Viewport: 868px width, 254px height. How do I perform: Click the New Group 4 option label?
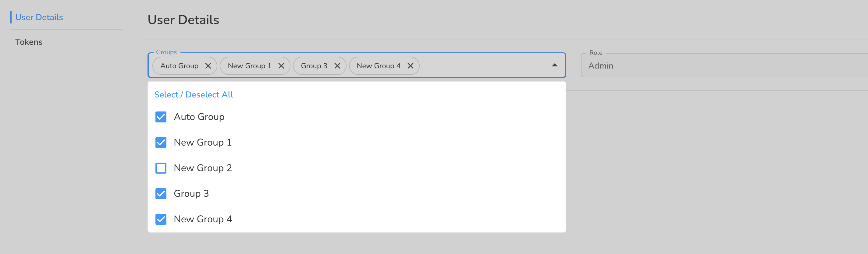203,219
